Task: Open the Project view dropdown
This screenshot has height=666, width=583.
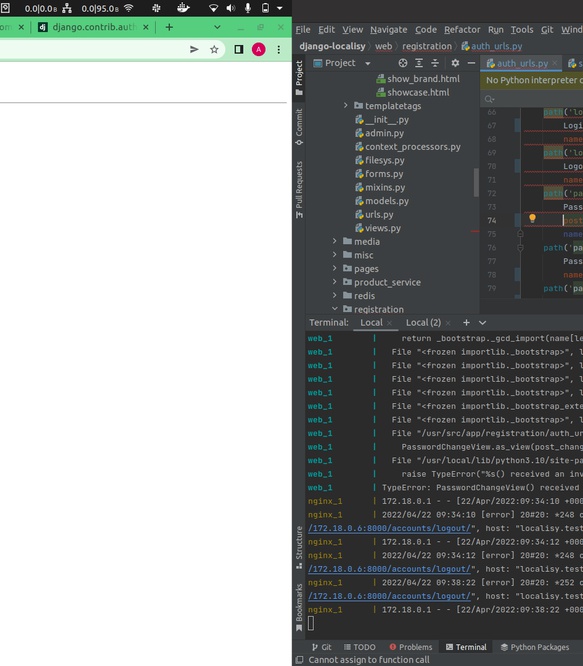Action: coord(368,63)
